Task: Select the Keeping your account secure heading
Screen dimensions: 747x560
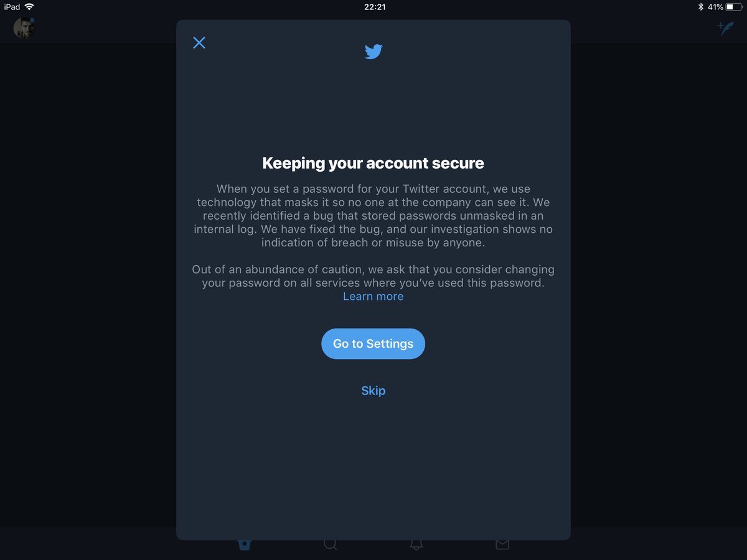Action: 374,163
